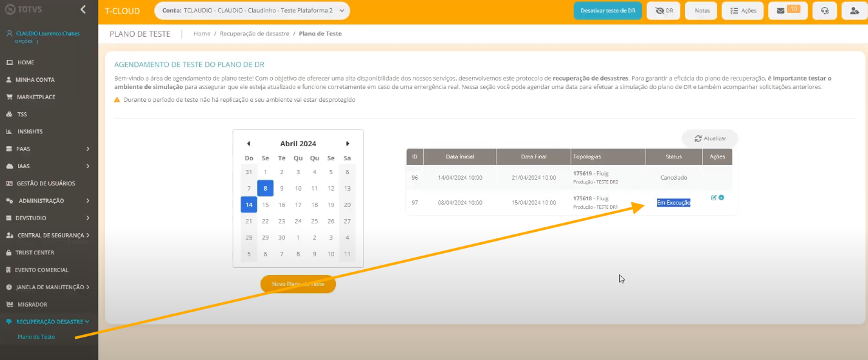Screen dimensions: 868x360
Task: Click Desativar teste de DR button
Action: coord(607,11)
